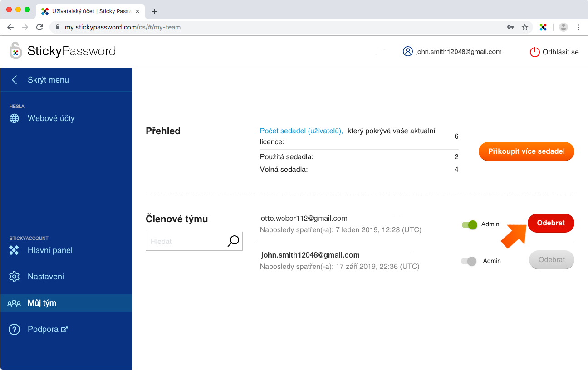Click the address bar URL
Viewport: 588px width, 370px height.
(122, 27)
